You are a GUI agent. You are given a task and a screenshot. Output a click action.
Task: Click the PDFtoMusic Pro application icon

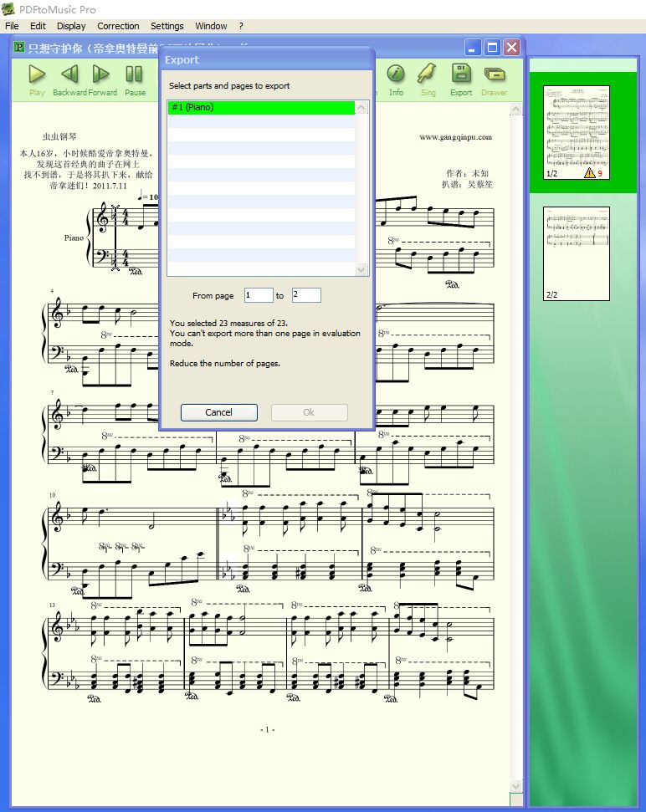[8, 9]
